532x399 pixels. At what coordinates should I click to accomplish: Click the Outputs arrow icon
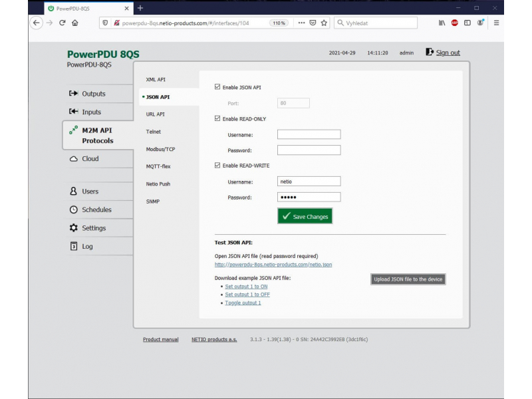click(x=74, y=93)
